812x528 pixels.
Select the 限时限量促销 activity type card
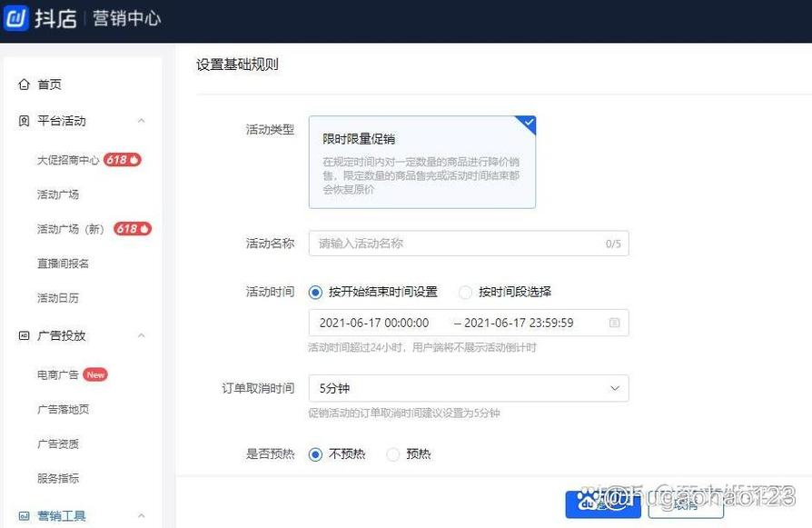[422, 162]
